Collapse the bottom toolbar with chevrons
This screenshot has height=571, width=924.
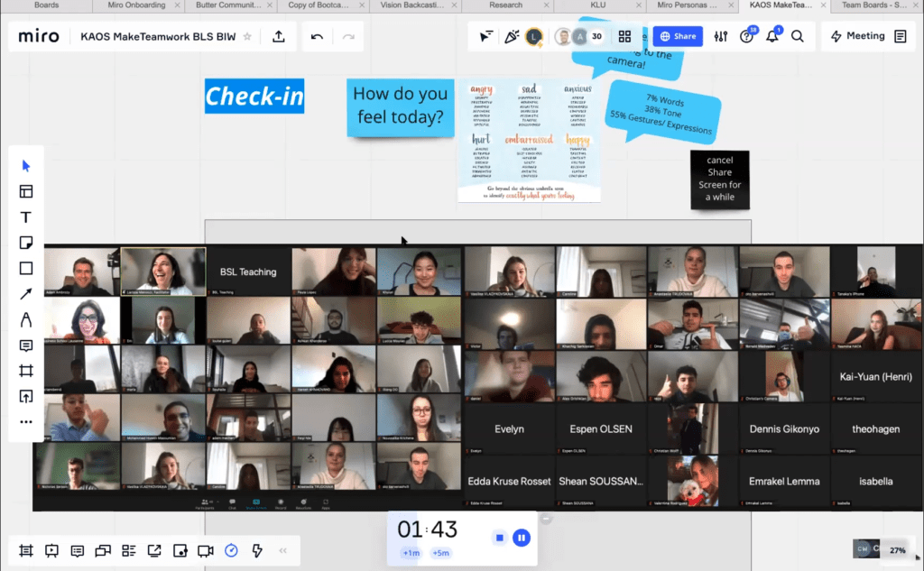[282, 550]
